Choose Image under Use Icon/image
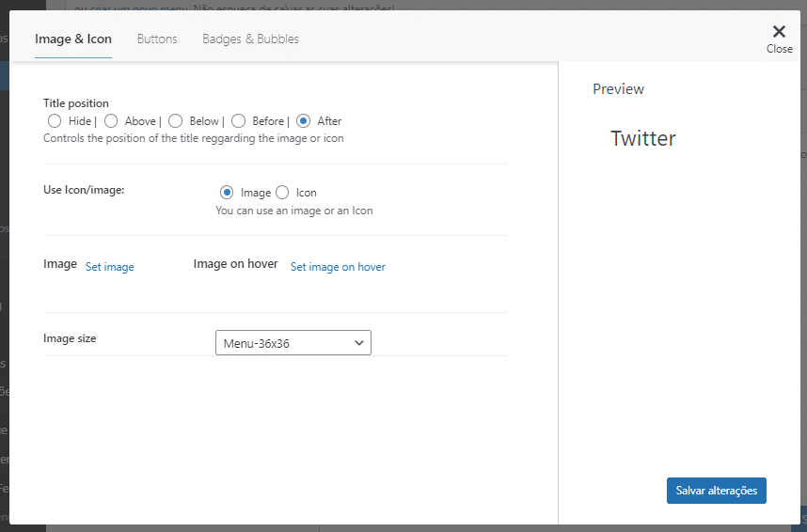The width and height of the screenshot is (807, 532). click(227, 193)
